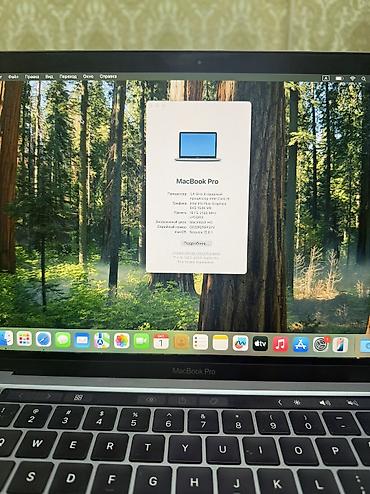Open Photos from the Dock

122,341
